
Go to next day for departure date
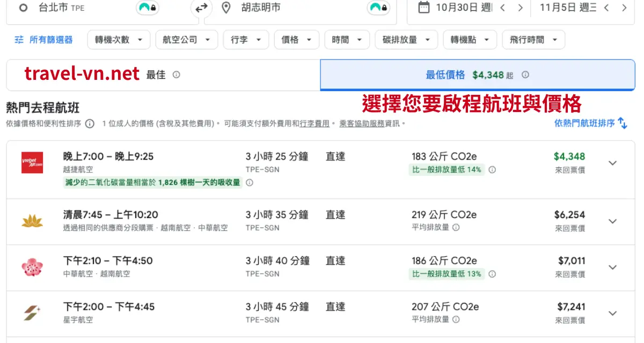pos(520,8)
